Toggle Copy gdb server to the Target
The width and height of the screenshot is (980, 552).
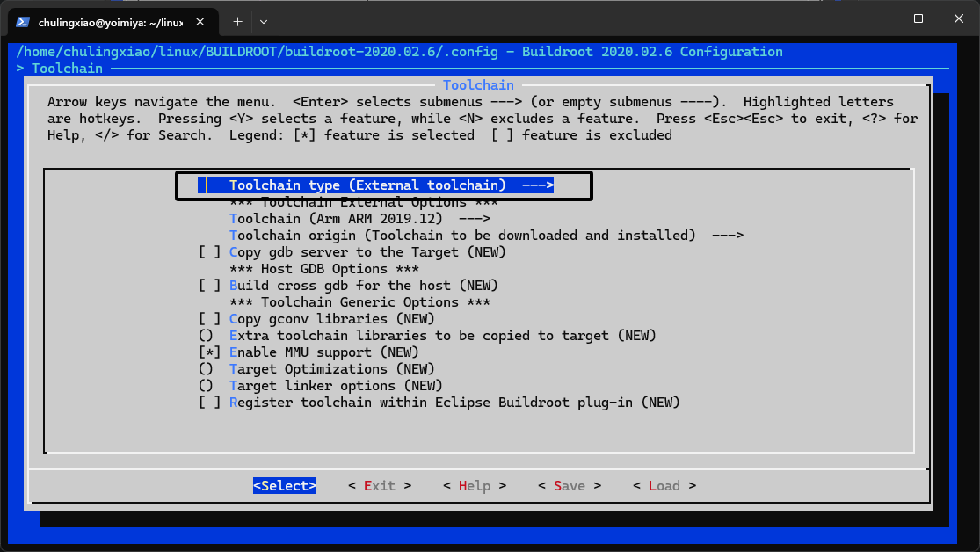pyautogui.click(x=352, y=252)
